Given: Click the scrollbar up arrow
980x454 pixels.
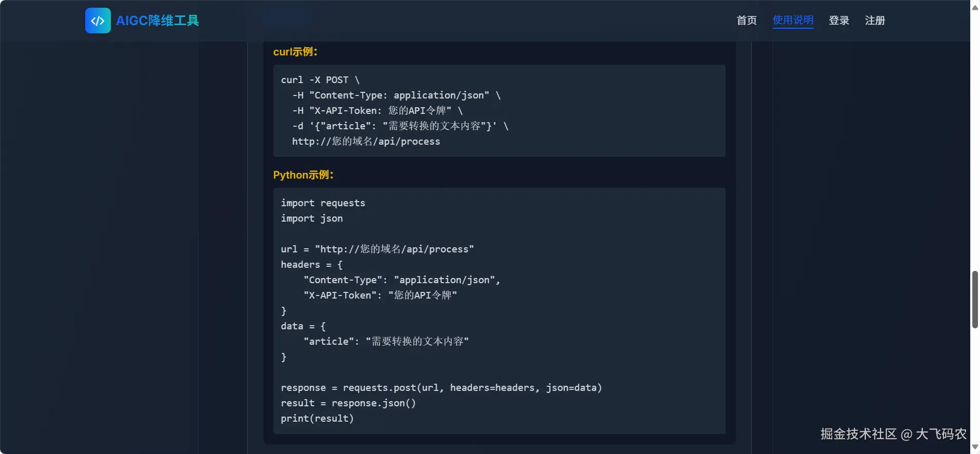Looking at the screenshot, I should pyautogui.click(x=975, y=7).
